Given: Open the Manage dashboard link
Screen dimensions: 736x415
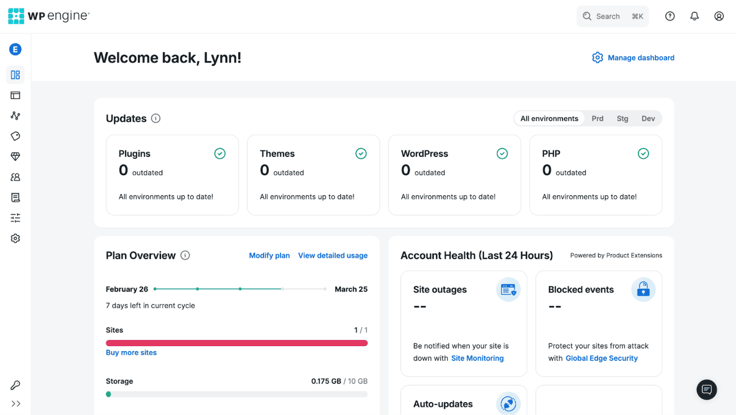Looking at the screenshot, I should 641,58.
